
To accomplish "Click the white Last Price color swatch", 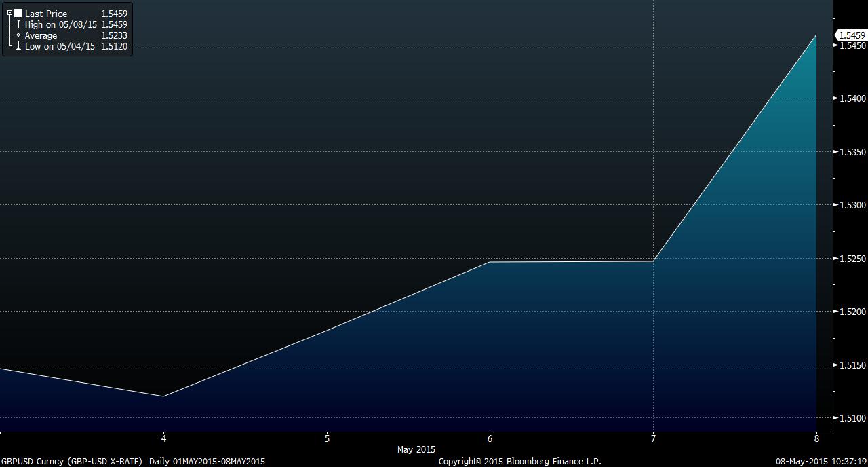I will coord(18,13).
